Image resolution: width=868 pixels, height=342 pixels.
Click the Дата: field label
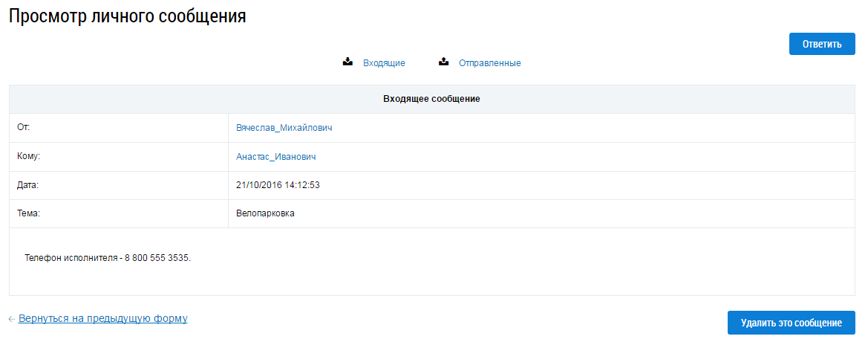point(27,184)
